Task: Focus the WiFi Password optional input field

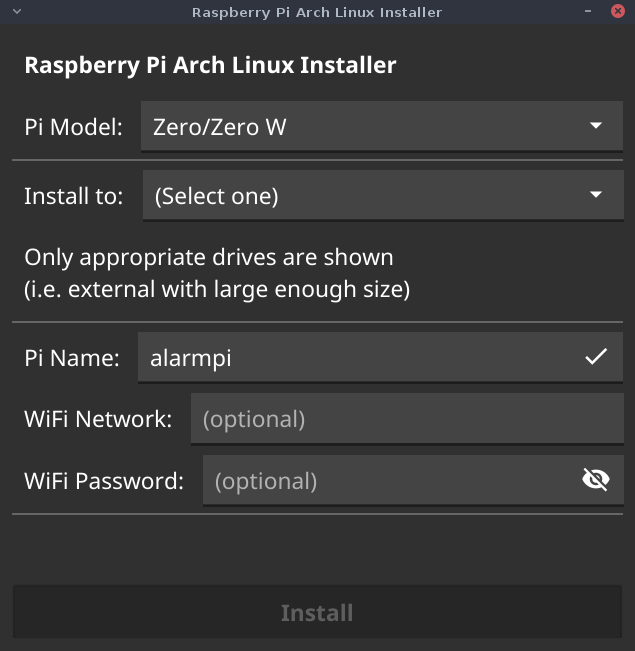Action: pos(413,480)
